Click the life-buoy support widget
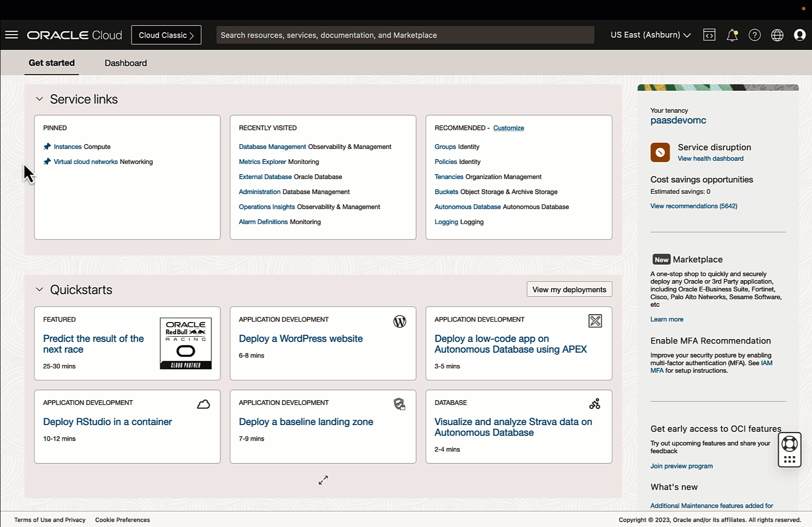This screenshot has width=812, height=527. [790, 444]
